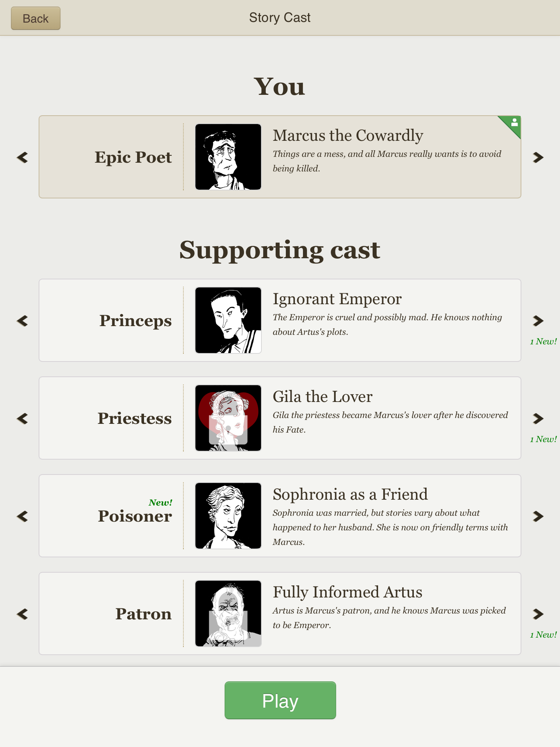
Task: Select Gila the Lover portrait
Action: [x=228, y=418]
